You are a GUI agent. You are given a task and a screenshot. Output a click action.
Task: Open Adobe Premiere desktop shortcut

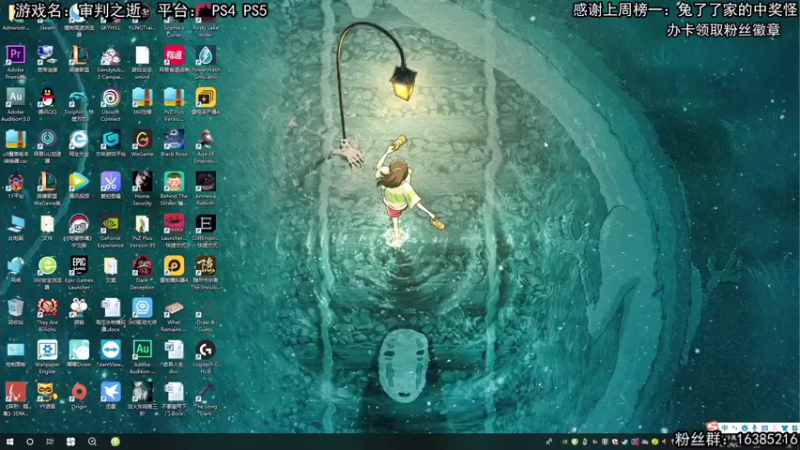tap(15, 55)
